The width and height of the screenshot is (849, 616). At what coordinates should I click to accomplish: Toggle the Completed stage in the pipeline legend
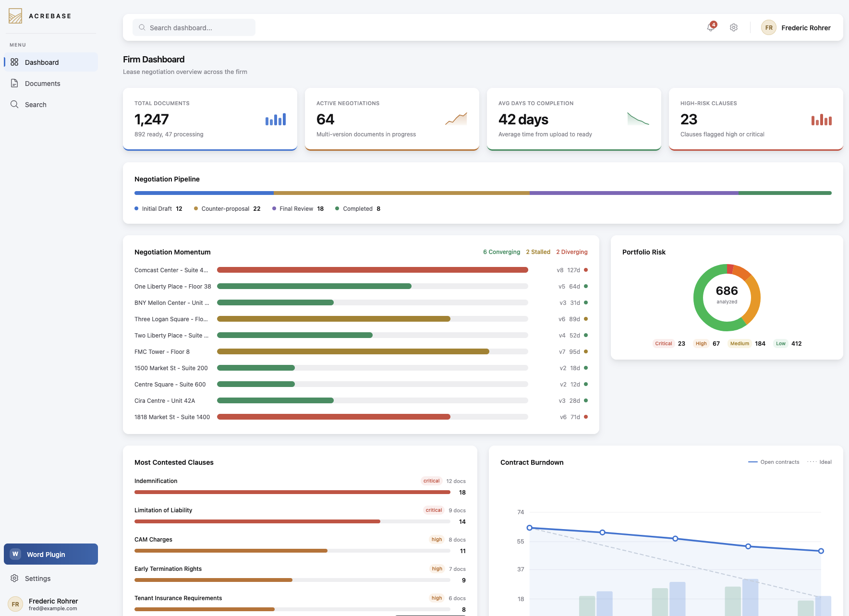[x=357, y=208]
